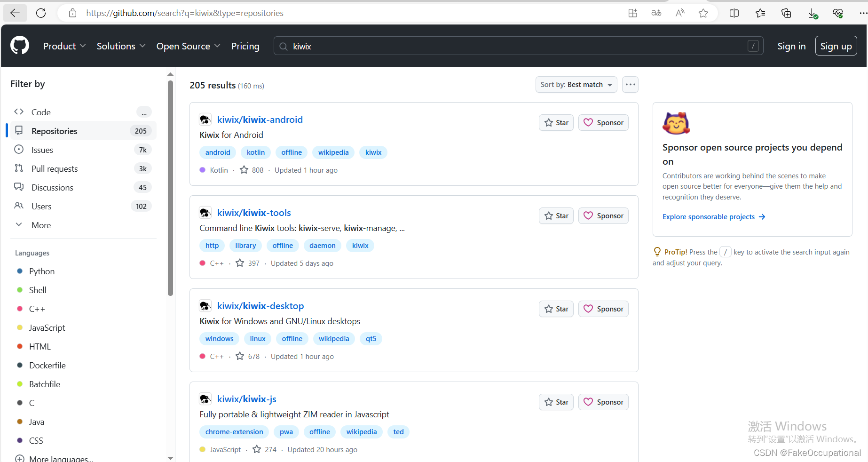Open the kiwix-desktop owner avatar
The image size is (868, 462).
(205, 306)
